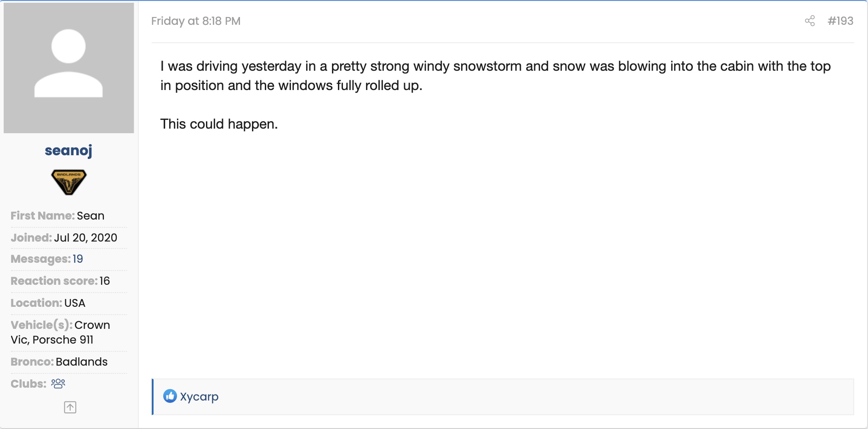Click the Clubs label in the sidebar

[29, 384]
